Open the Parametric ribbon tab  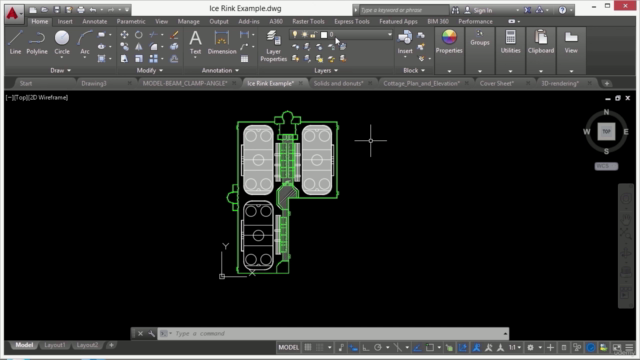(x=131, y=21)
